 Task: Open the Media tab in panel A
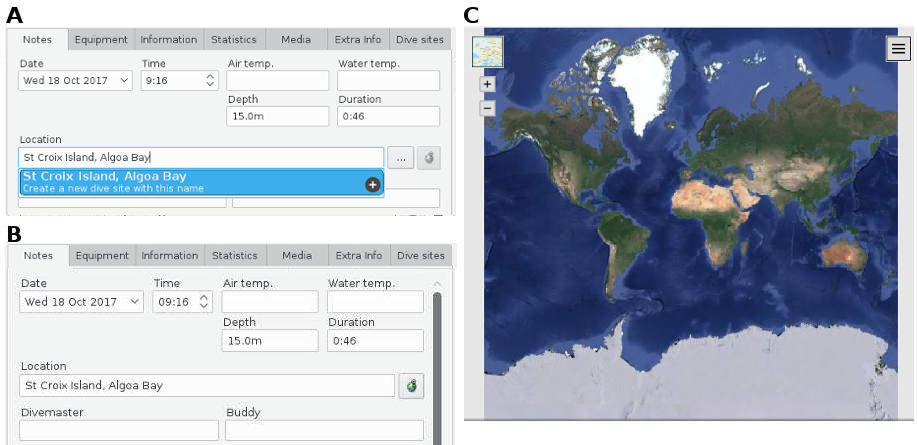click(296, 40)
